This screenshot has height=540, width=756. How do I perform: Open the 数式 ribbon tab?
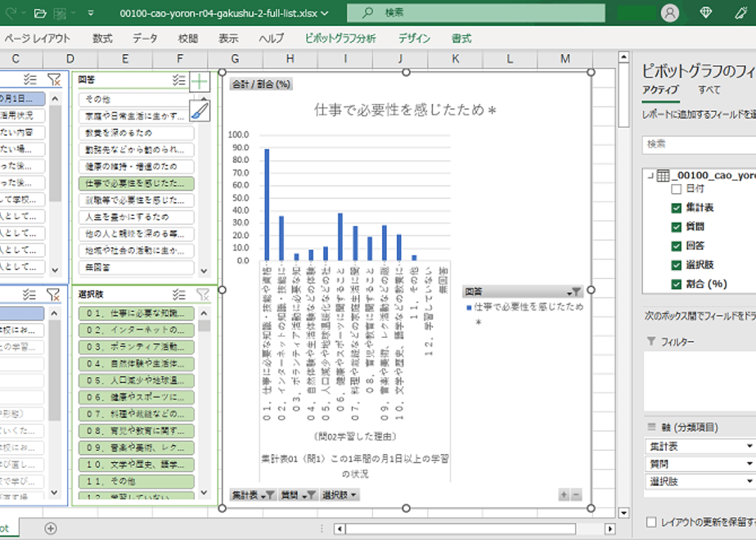point(103,38)
